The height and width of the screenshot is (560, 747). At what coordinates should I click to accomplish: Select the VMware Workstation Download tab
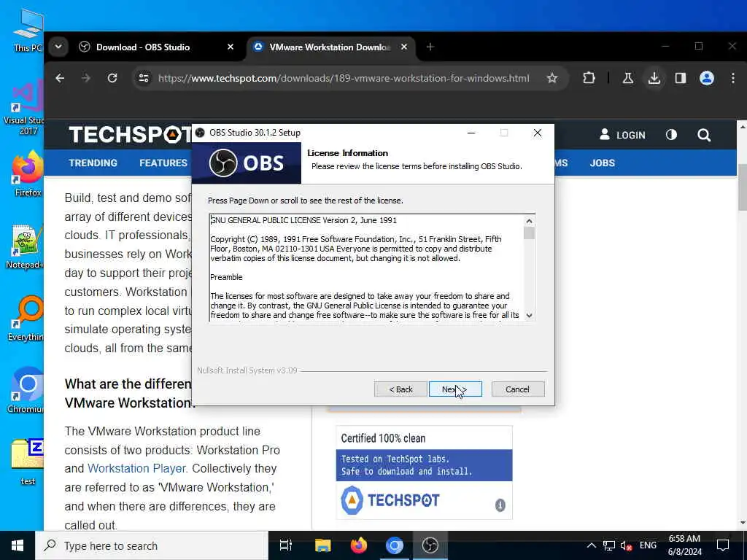click(329, 47)
